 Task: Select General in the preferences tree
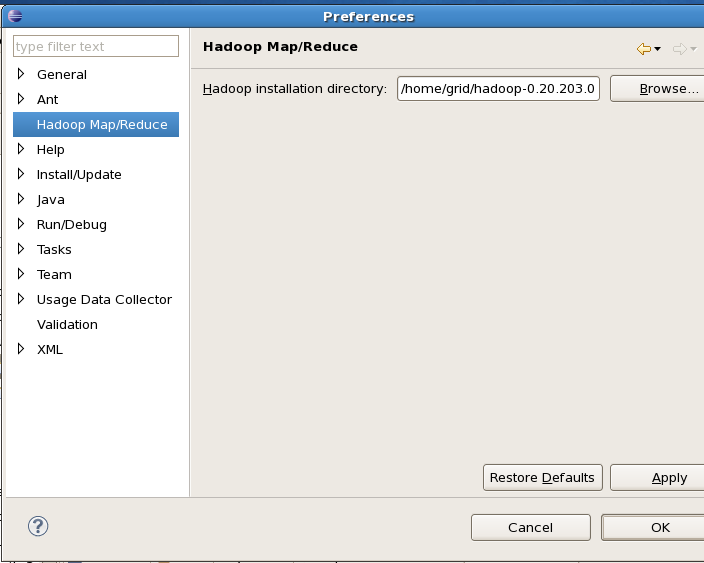tap(62, 75)
